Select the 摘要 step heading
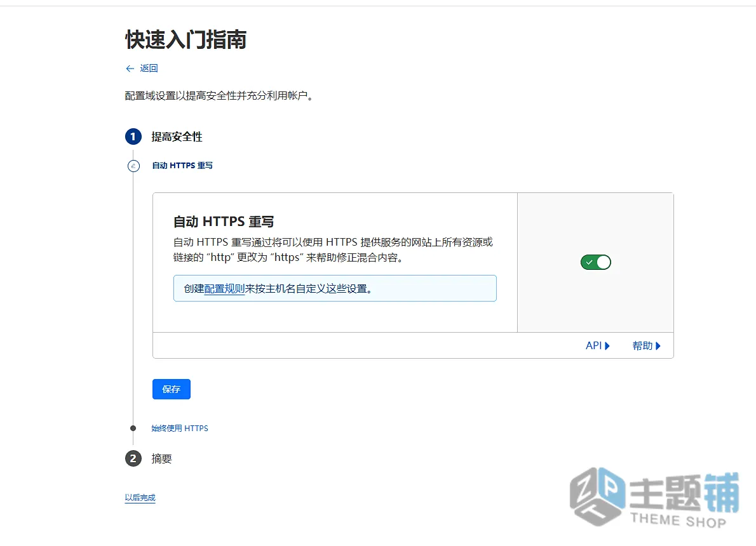 (x=161, y=459)
